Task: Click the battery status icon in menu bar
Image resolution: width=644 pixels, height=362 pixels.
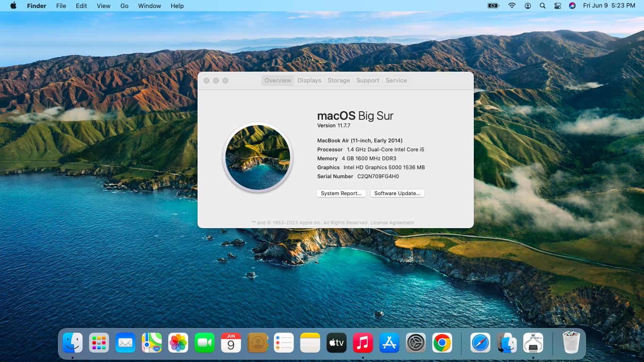Action: click(493, 6)
